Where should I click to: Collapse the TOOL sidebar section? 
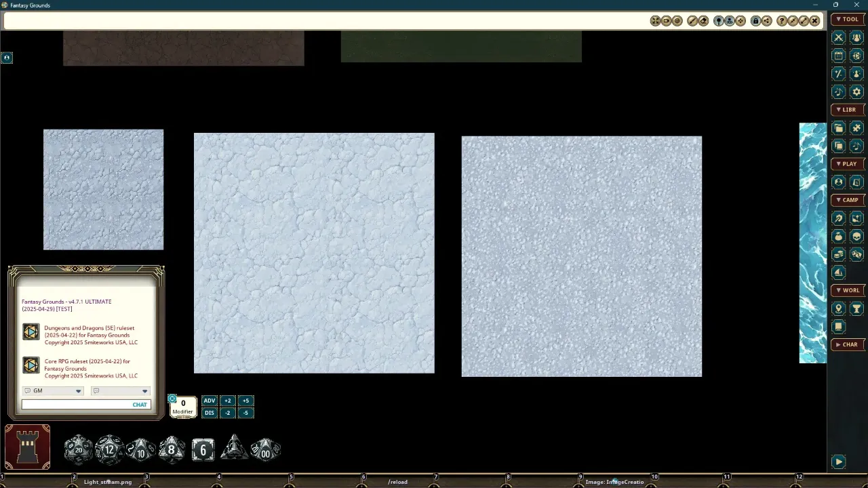point(848,20)
